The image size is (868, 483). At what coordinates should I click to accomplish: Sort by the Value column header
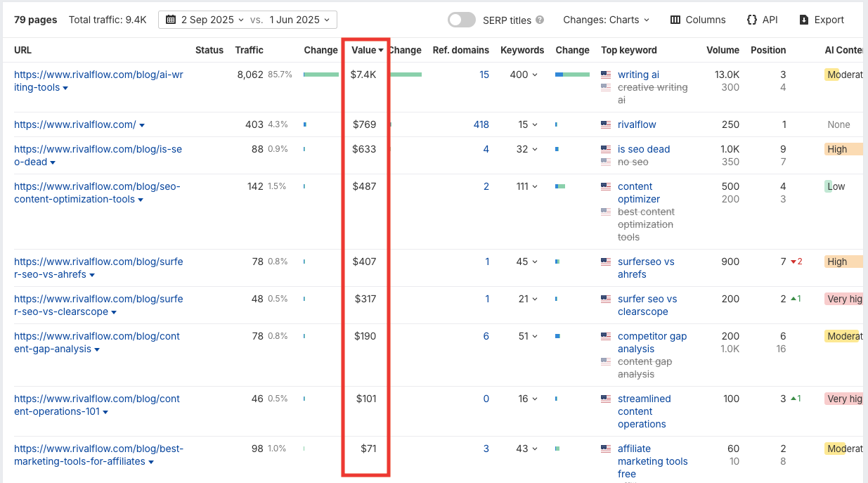(x=365, y=50)
